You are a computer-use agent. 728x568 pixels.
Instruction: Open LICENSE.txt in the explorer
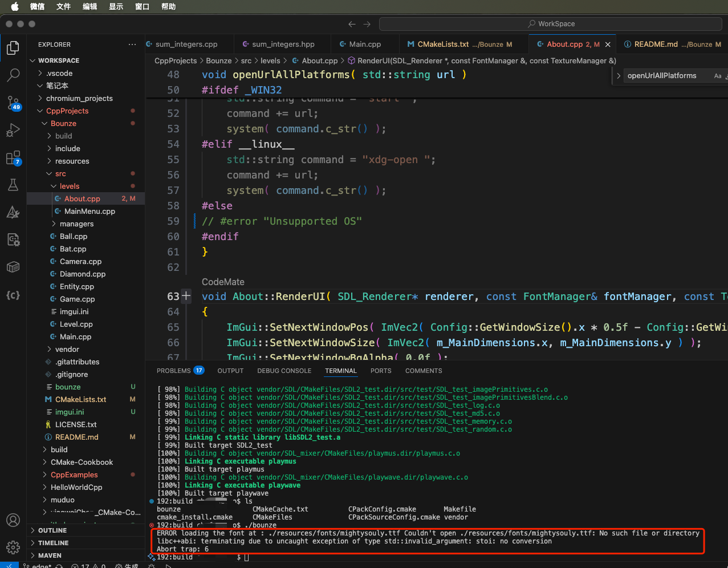[86, 424]
